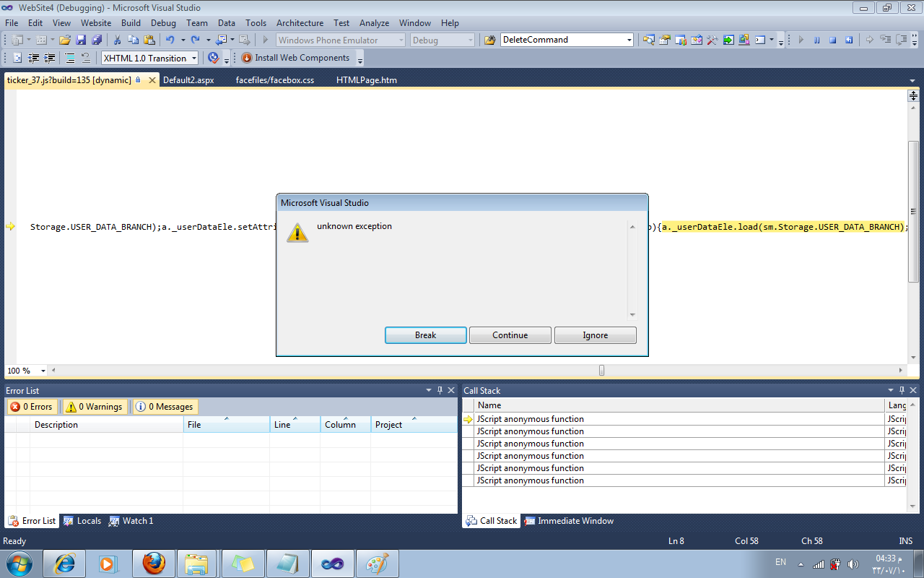
Task: Open the Toolbox hammer-and-wrench icon
Action: [712, 40]
